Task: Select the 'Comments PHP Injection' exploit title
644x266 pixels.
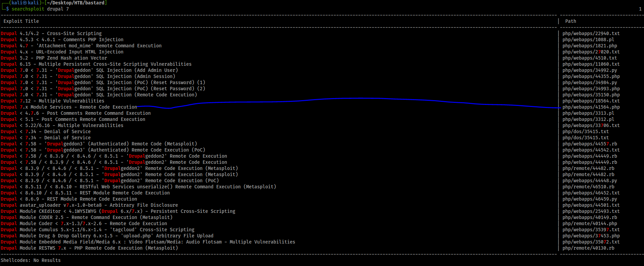Action: coord(93,40)
